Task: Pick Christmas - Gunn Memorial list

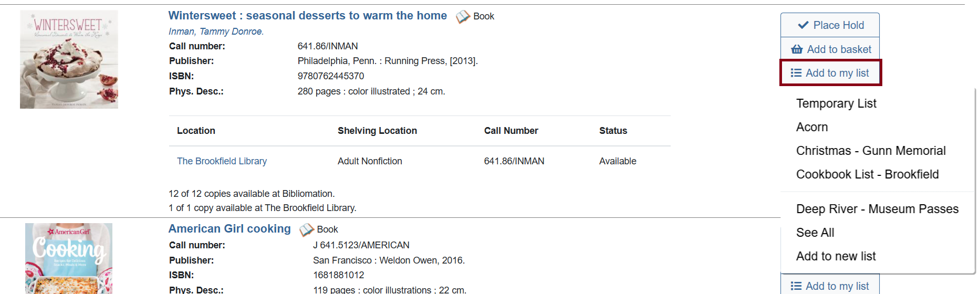Action: [x=871, y=151]
